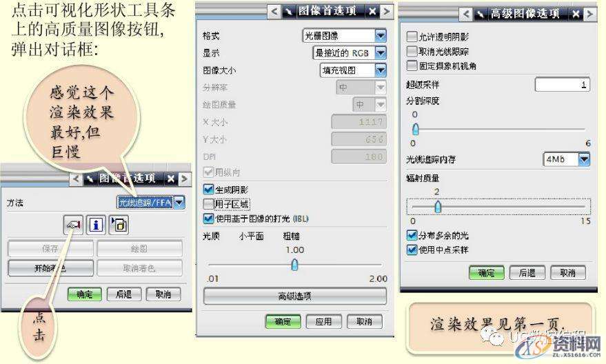Click 取消 in the small 图像首选项 dialog
The width and height of the screenshot is (606, 364).
163,294
